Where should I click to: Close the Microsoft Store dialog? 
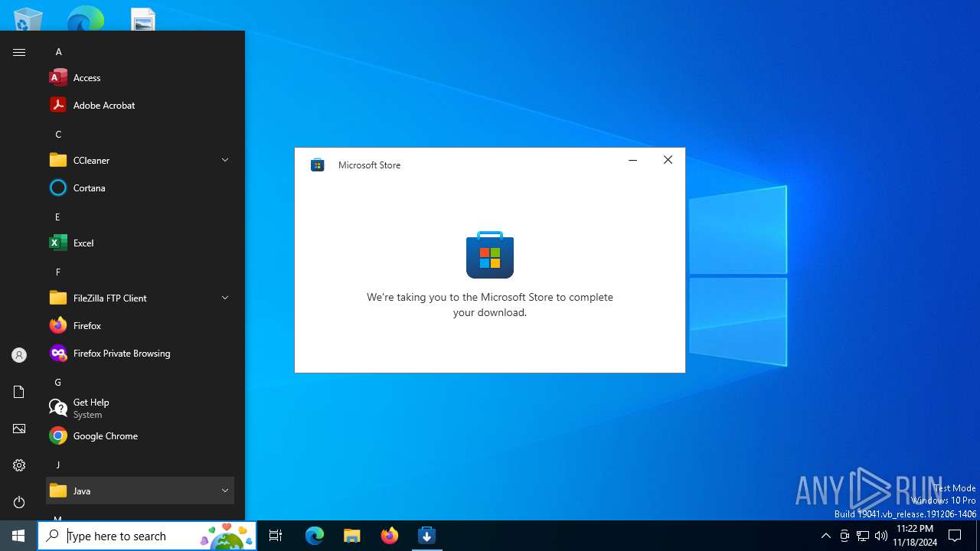668,160
